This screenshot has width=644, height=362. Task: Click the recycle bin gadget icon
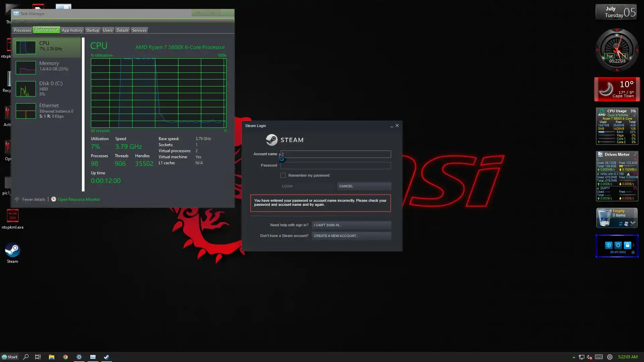point(604,218)
